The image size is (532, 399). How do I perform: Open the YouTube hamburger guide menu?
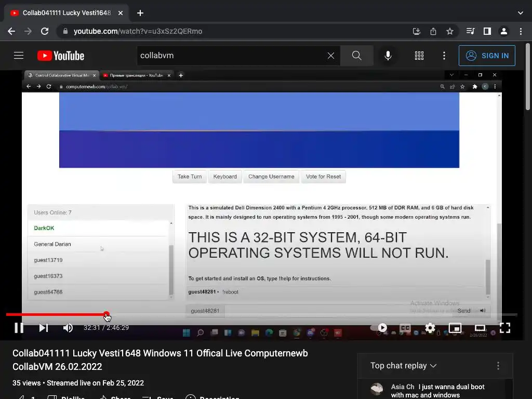pyautogui.click(x=19, y=55)
